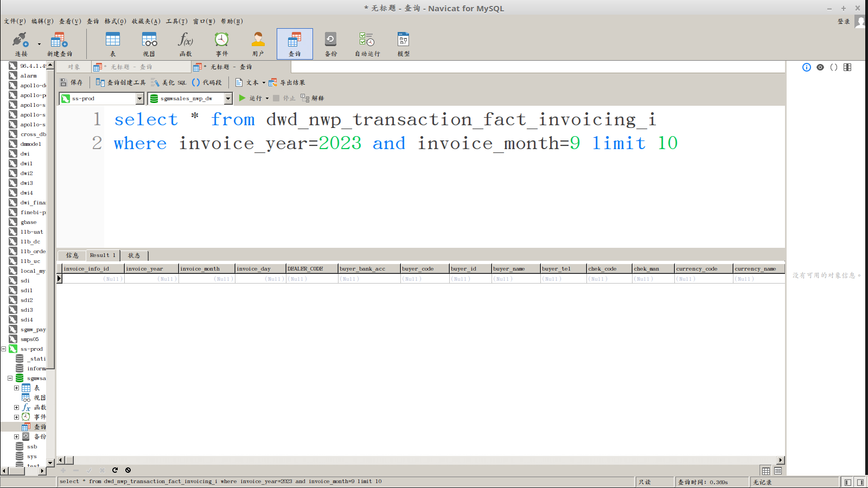This screenshot has width=868, height=488.
Task: Switch to the 信息 (Info) result tab
Action: [x=72, y=255]
